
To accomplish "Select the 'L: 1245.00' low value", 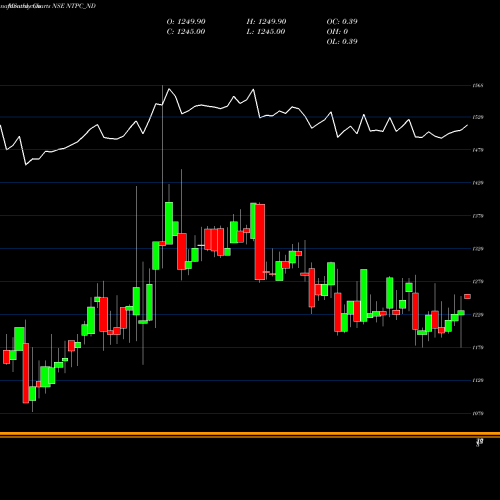I will click(266, 32).
